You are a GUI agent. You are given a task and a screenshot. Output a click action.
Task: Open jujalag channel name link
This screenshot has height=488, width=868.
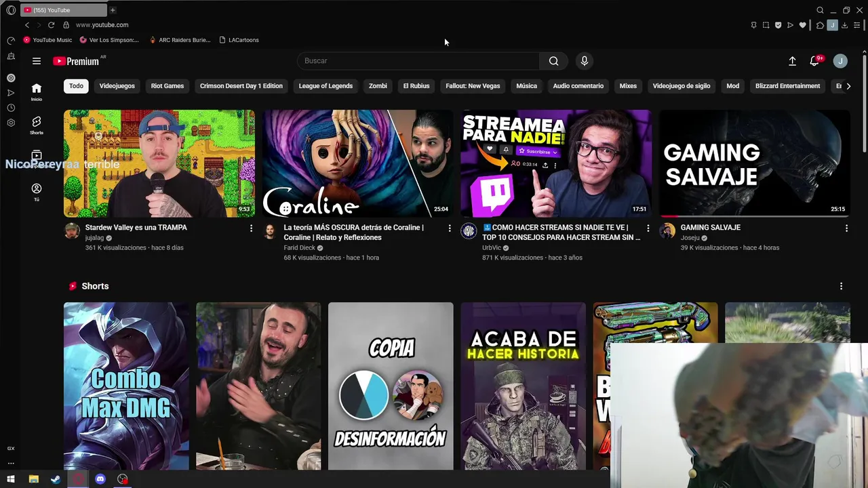coord(94,238)
